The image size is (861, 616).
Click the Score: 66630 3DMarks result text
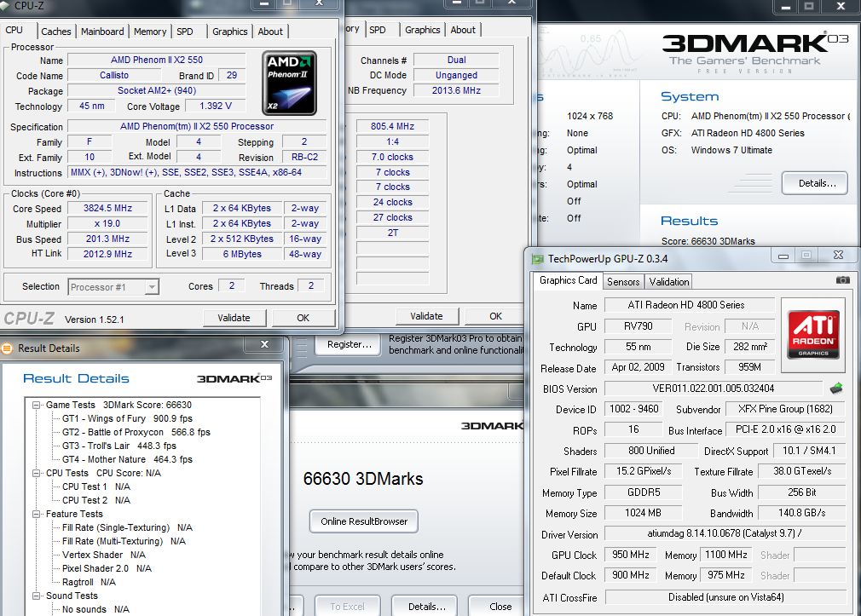[708, 241]
